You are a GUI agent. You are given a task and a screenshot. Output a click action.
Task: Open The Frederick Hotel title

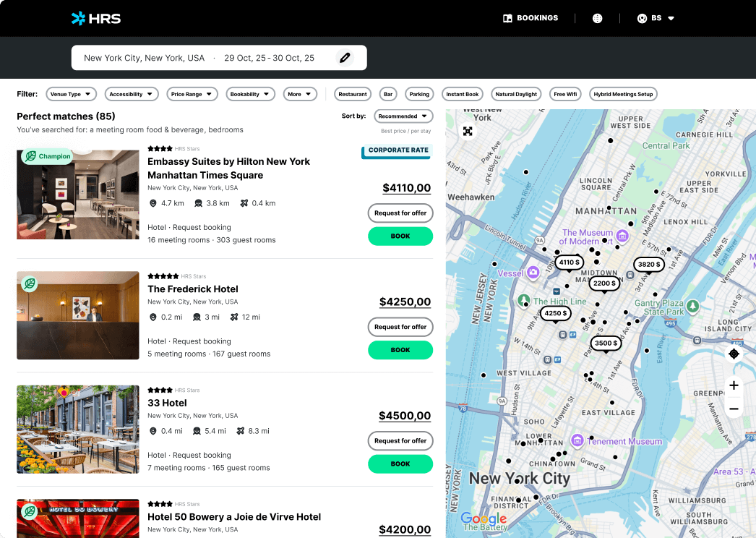pos(193,289)
